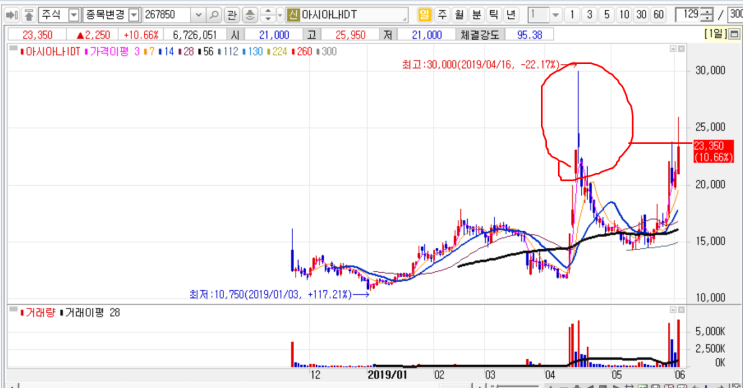743x388 pixels.
Task: Click the change value ▲2,250
Action: coord(93,35)
